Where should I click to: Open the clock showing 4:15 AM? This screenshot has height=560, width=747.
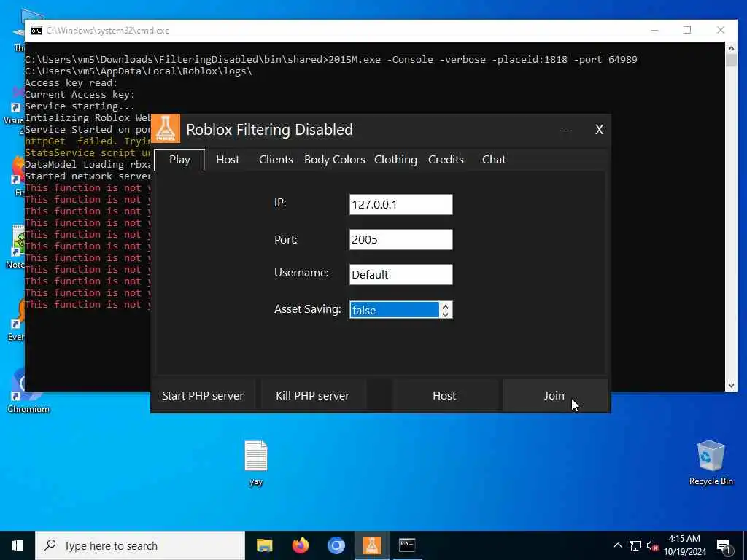pos(684,545)
